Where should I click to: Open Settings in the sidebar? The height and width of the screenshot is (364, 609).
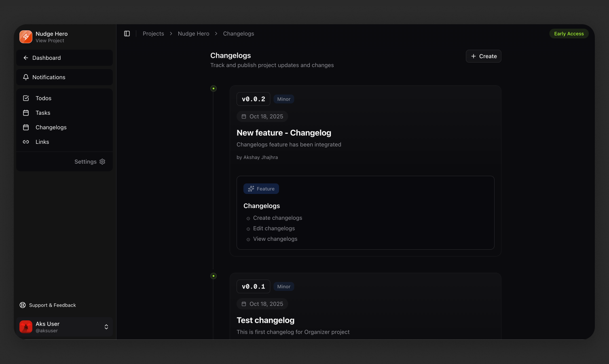pos(90,162)
